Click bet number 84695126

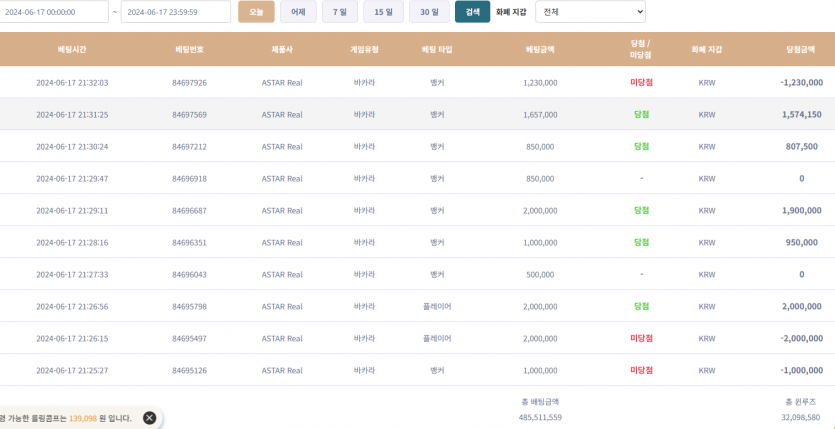point(190,370)
